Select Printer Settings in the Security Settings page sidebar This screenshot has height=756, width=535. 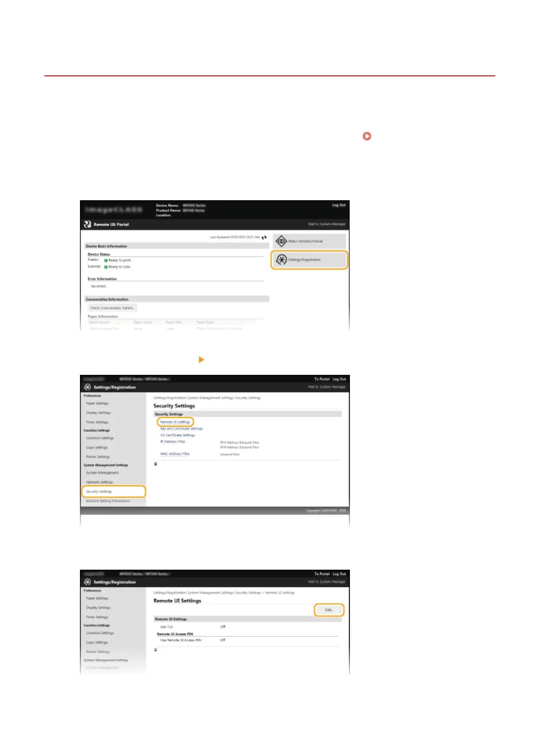coord(98,457)
